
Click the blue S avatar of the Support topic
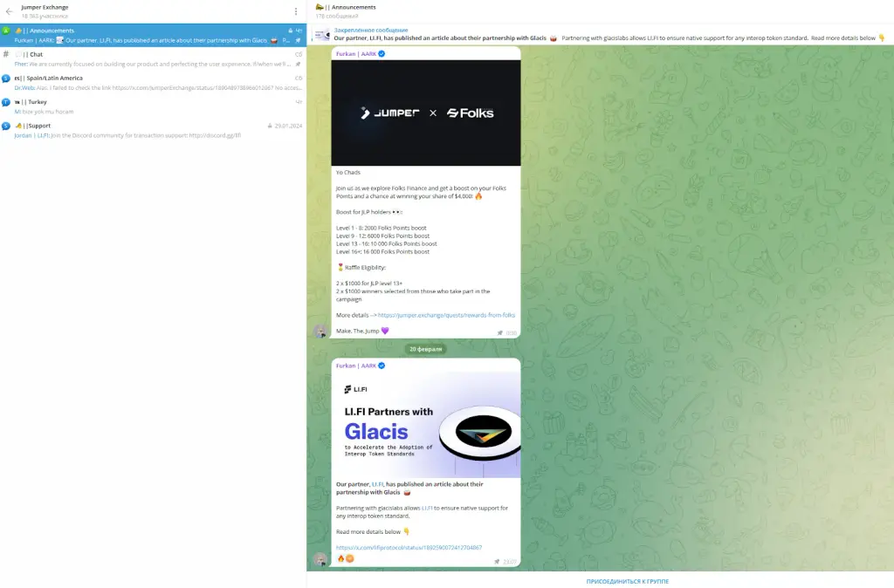pyautogui.click(x=6, y=126)
